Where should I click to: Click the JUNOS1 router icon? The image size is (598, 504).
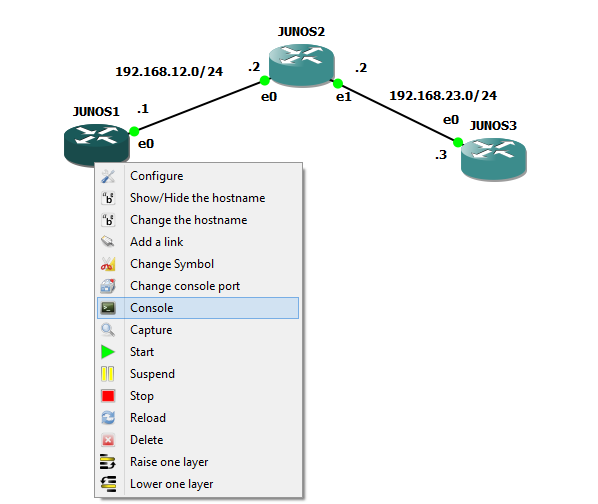pos(96,144)
